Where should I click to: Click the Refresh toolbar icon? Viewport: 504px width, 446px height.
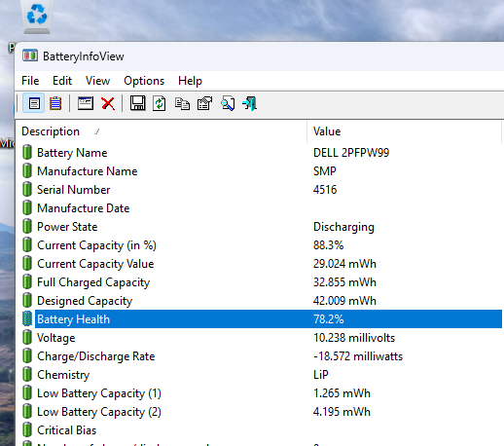[x=160, y=103]
